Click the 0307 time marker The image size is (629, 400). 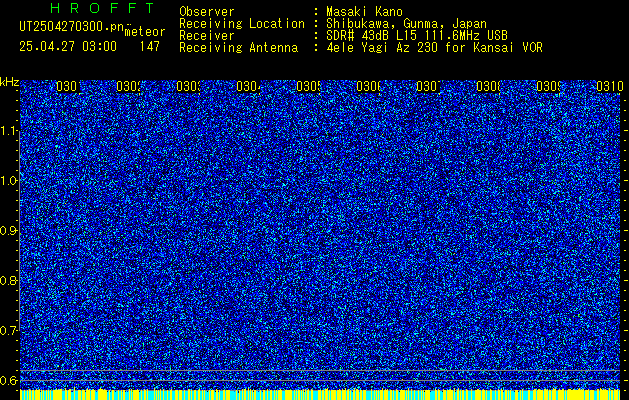click(428, 86)
